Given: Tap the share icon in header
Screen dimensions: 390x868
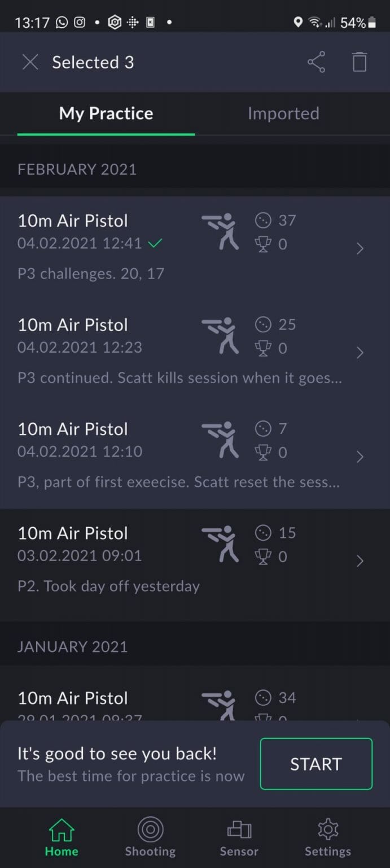Looking at the screenshot, I should (316, 62).
